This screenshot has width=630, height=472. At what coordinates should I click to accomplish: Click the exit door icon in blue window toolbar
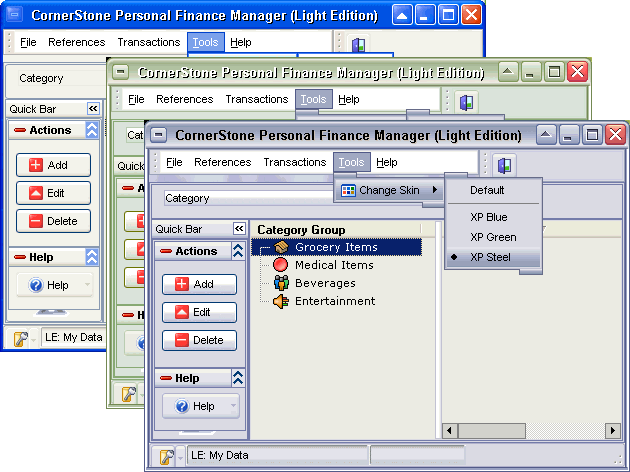pos(358,44)
